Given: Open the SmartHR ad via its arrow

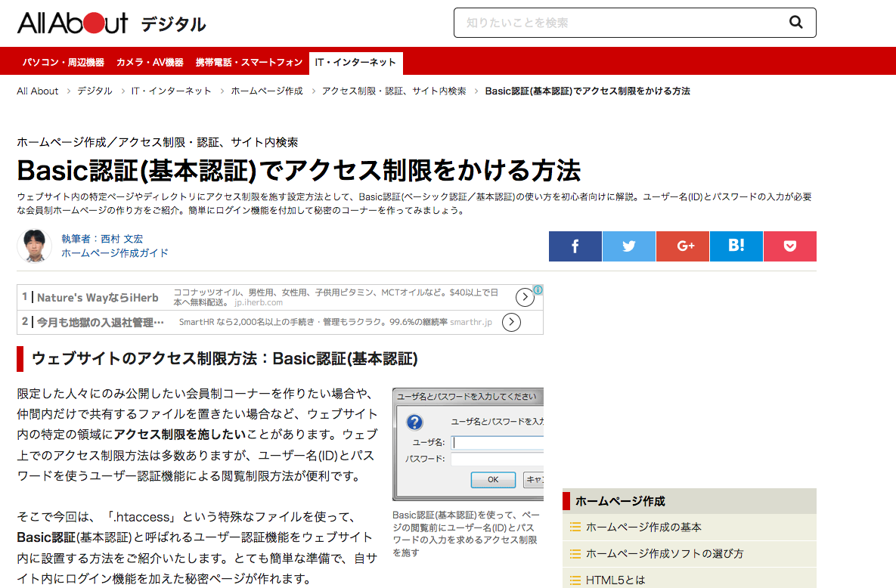Looking at the screenshot, I should [x=511, y=322].
